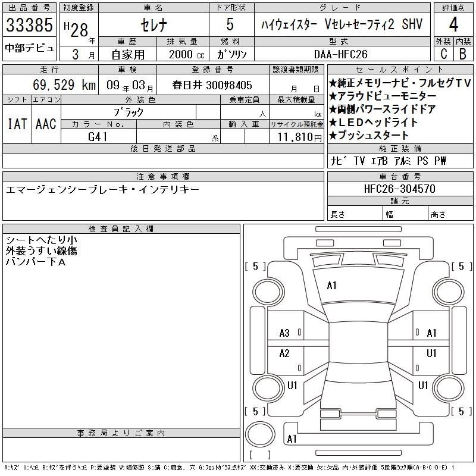The height and width of the screenshot is (476, 476).
Task: Select sales point 両側パワースライドドア
Action: (382, 109)
